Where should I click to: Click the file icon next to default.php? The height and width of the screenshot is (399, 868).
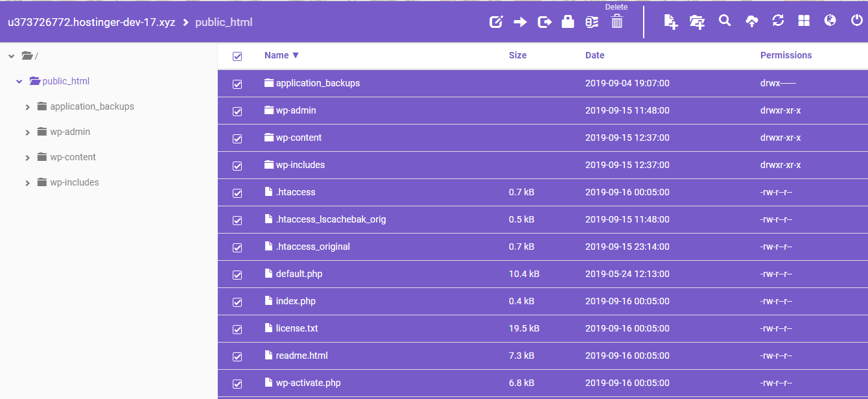tap(269, 274)
